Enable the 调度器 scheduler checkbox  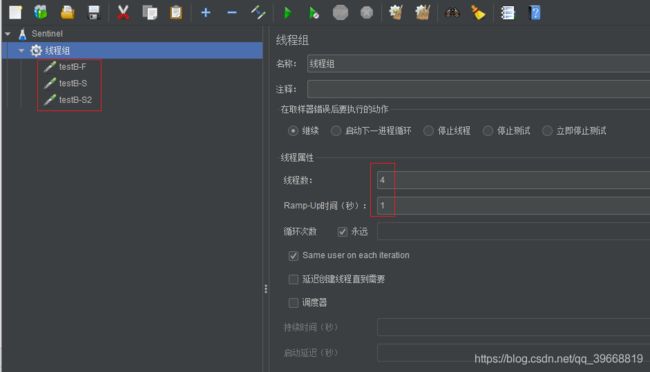pos(293,303)
